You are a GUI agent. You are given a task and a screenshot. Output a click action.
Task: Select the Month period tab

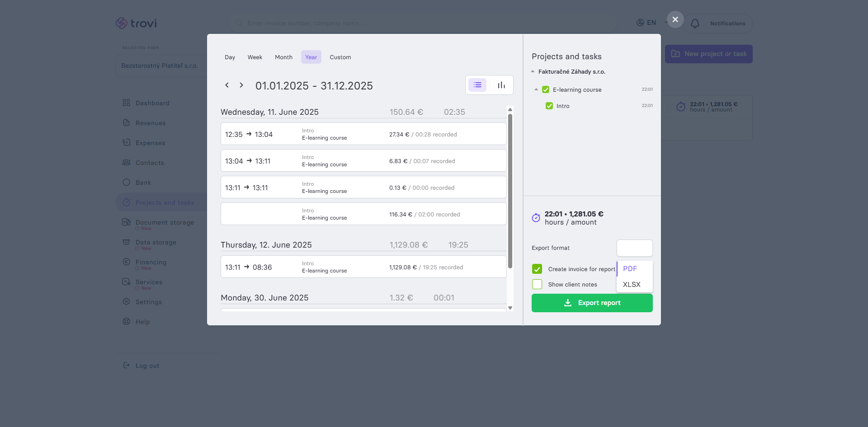pyautogui.click(x=283, y=57)
